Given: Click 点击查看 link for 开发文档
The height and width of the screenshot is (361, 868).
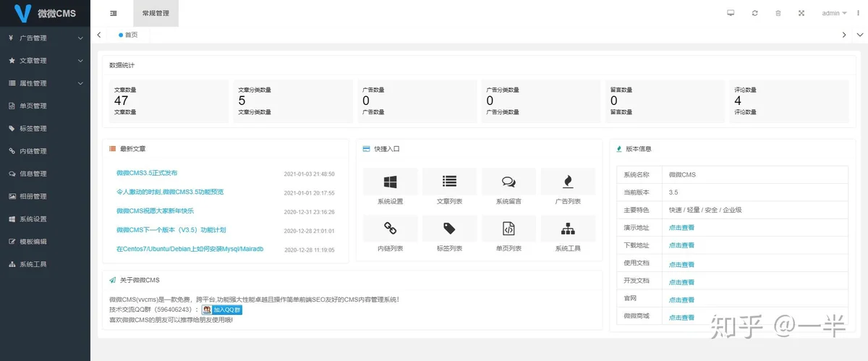Looking at the screenshot, I should pos(681,282).
